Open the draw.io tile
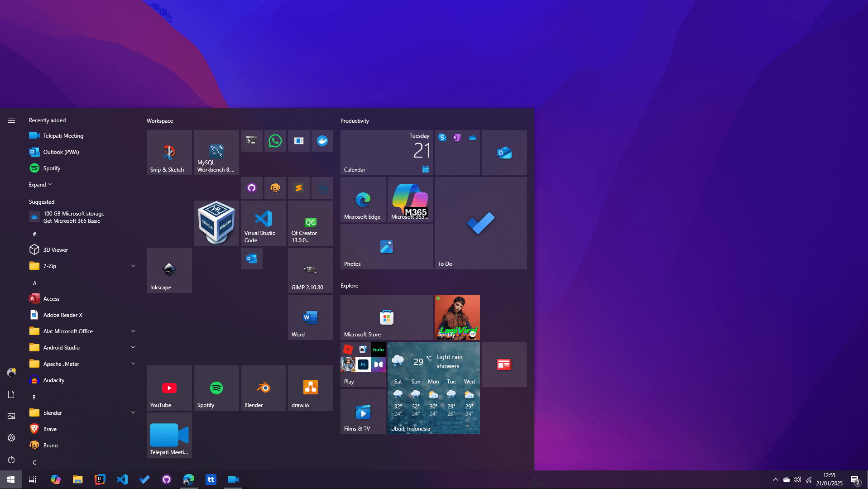The image size is (868, 489). coord(310,388)
